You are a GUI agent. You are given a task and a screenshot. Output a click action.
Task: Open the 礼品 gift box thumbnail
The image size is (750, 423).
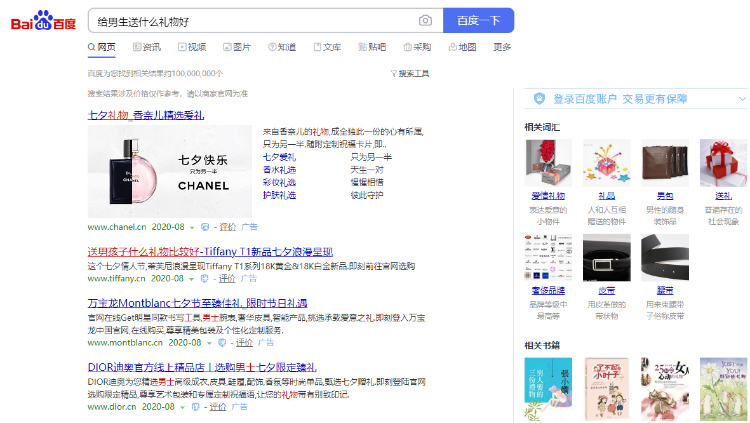pos(607,163)
